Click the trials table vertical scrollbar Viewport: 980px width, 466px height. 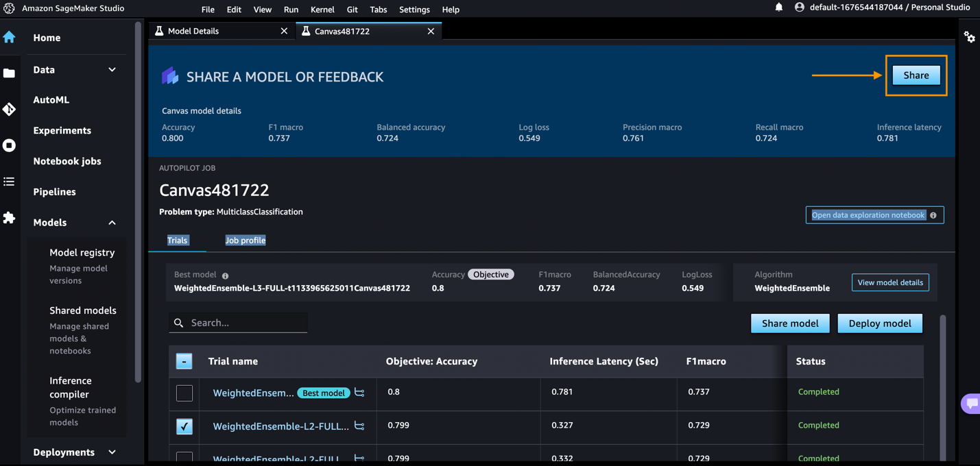[943, 387]
